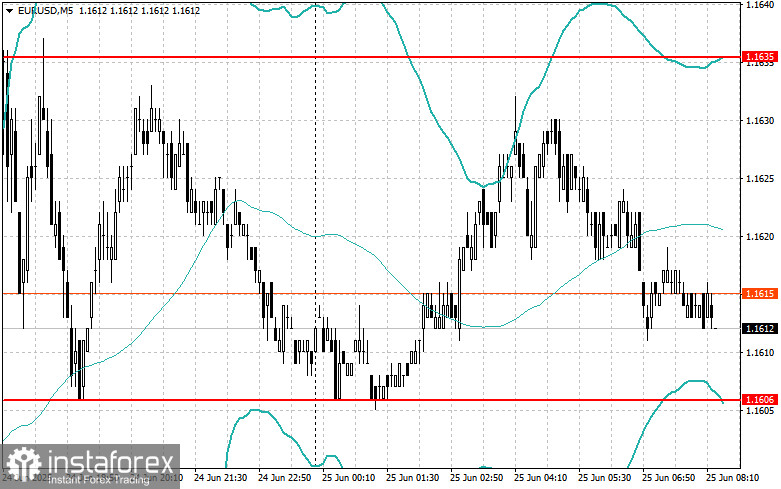
Task: Select the 1.1605 price scale value
Action: click(760, 410)
